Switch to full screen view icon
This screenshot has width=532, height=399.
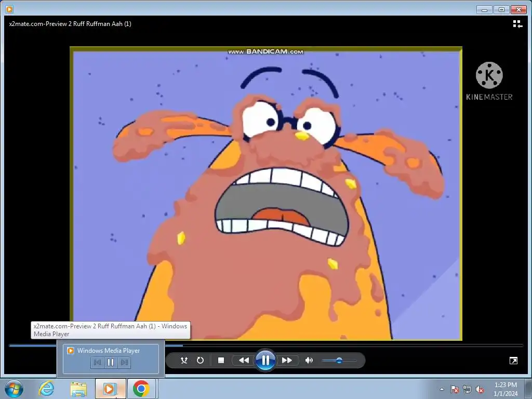(x=513, y=361)
